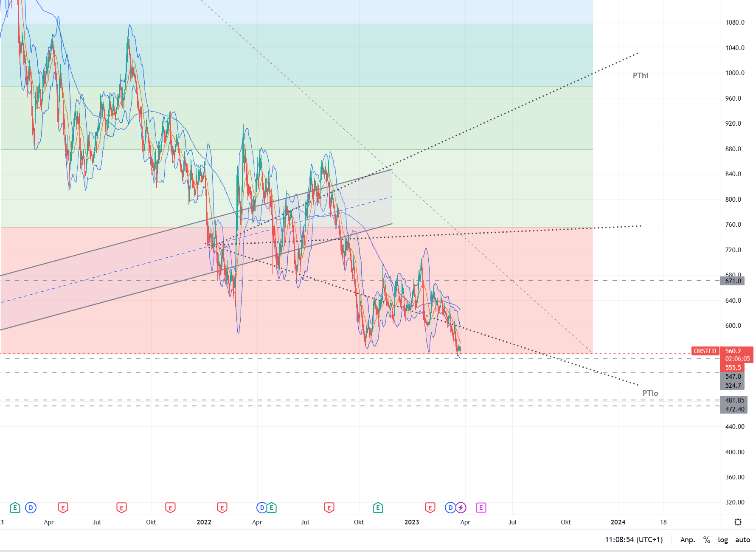756x552 pixels.
Task: Toggle Anp. dividend adjustment
Action: 688,540
